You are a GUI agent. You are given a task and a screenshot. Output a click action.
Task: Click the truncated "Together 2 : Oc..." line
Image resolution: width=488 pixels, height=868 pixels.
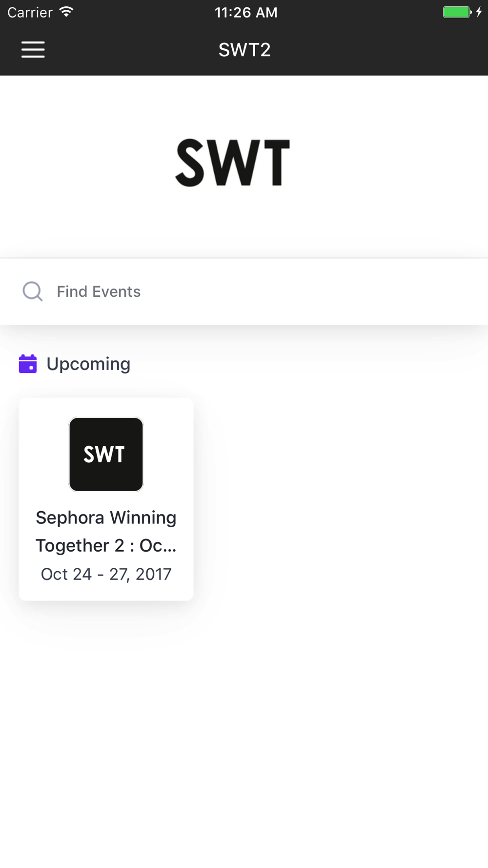click(x=106, y=545)
